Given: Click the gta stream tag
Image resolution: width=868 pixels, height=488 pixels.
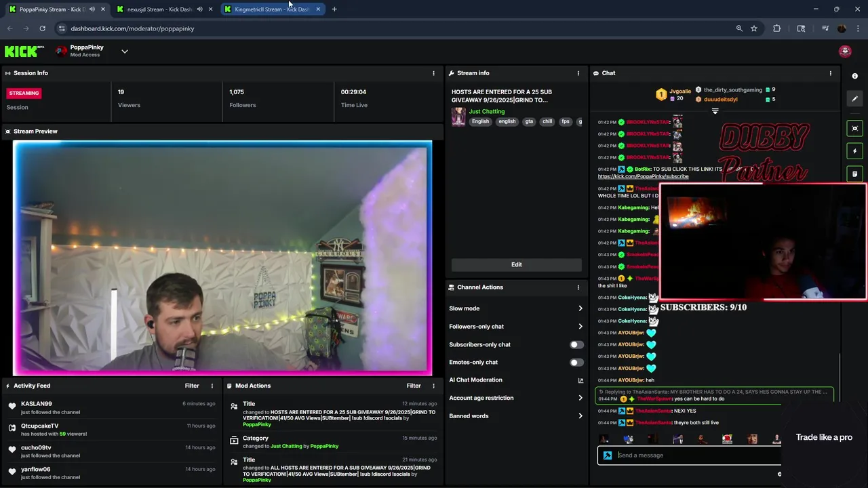Looking at the screenshot, I should point(528,122).
